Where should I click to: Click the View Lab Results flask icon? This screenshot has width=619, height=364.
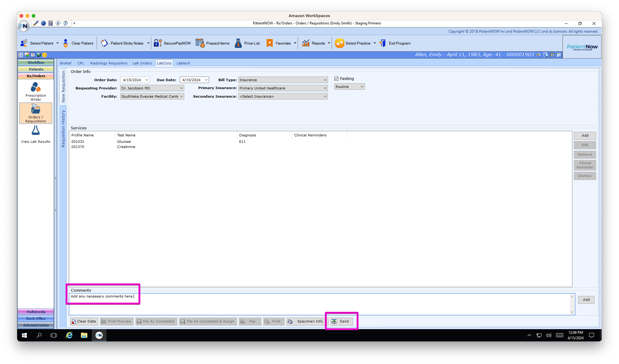click(x=36, y=131)
